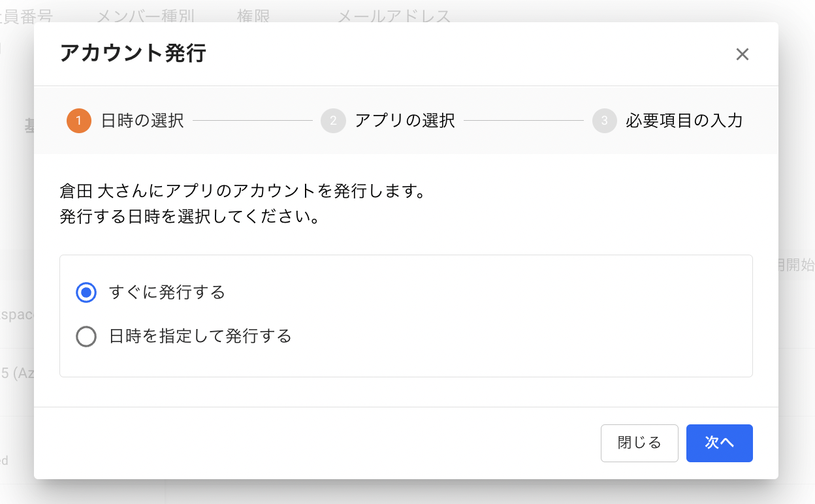The width and height of the screenshot is (815, 504).
Task: Click the orange step 1 circle
Action: (79, 121)
